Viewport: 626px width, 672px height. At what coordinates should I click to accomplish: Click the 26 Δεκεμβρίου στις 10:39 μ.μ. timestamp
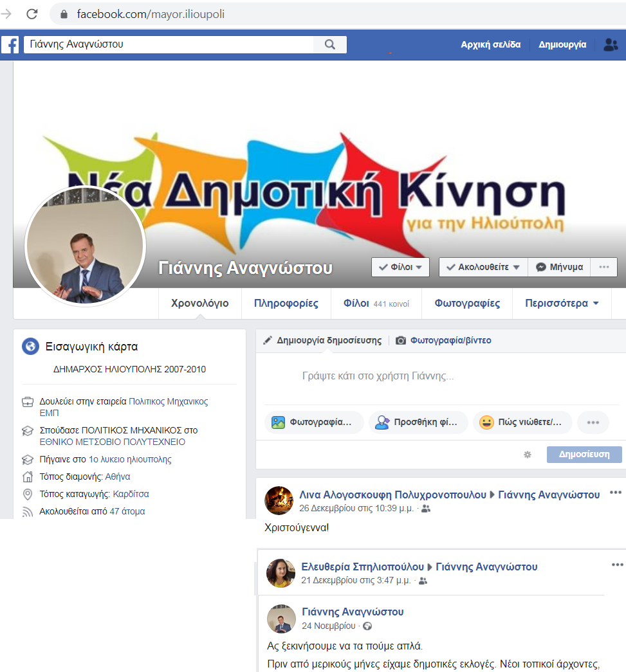coord(356,508)
